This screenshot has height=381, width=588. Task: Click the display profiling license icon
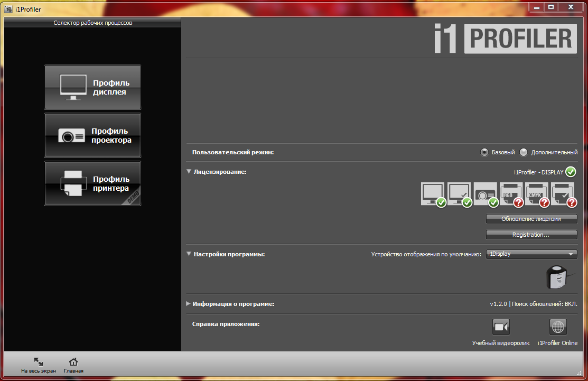click(x=433, y=194)
